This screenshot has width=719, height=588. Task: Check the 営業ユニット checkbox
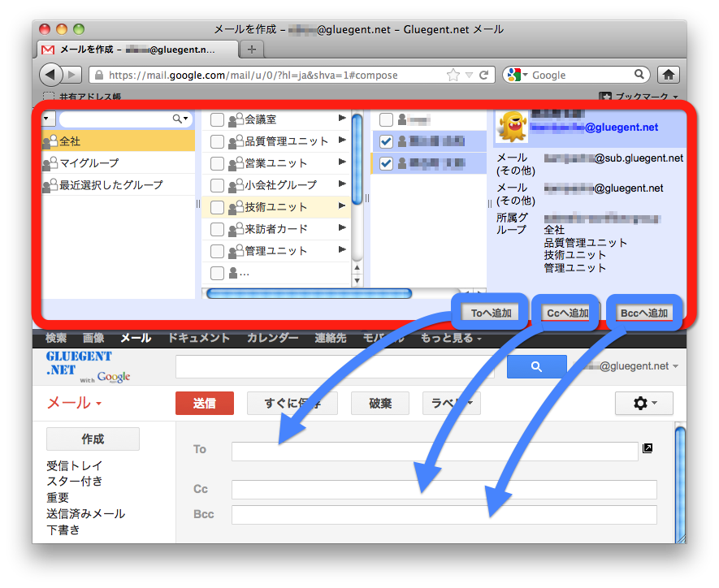217,163
